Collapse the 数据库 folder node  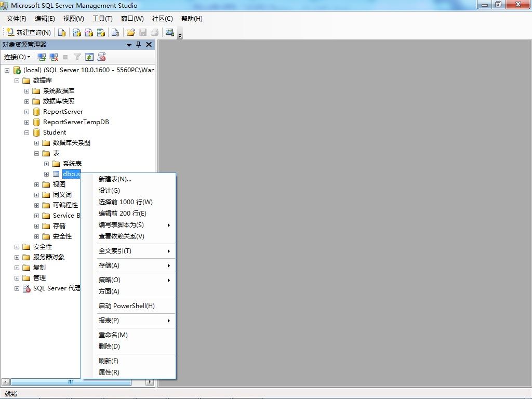(x=17, y=81)
